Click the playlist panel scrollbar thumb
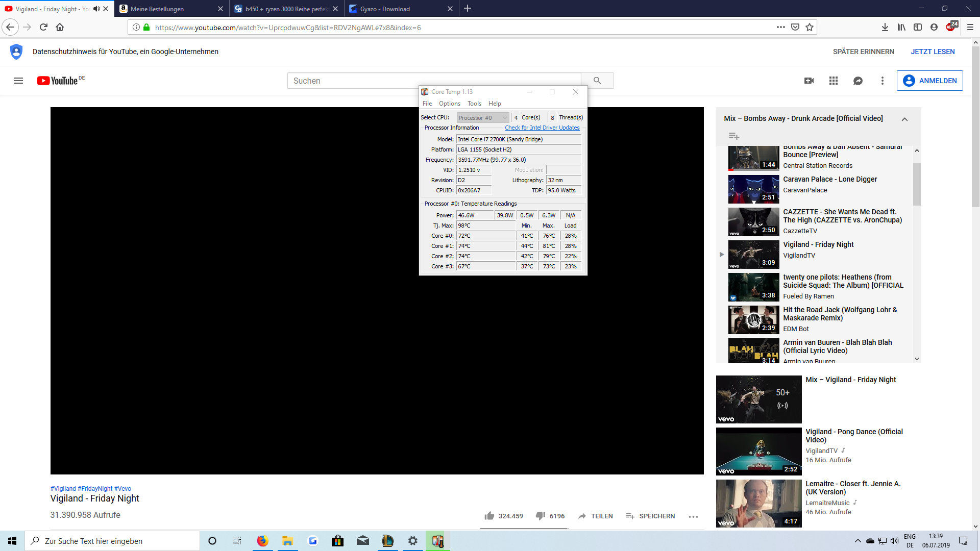Viewport: 980px width, 551px height. pyautogui.click(x=917, y=184)
